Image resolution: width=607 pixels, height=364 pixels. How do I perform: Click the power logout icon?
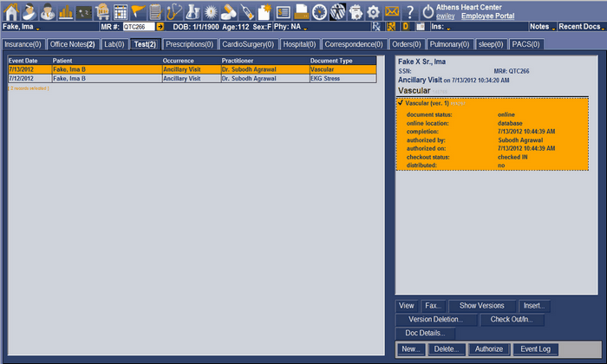[428, 12]
